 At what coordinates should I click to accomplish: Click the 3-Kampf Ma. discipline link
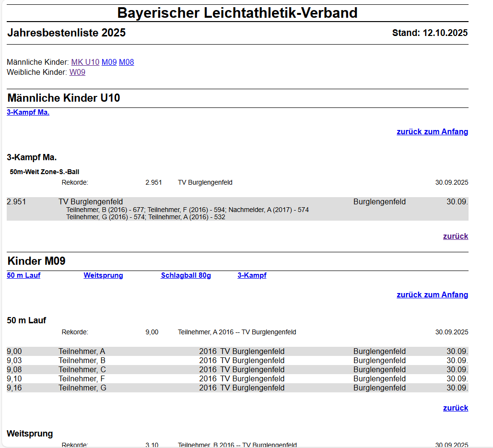(x=28, y=113)
